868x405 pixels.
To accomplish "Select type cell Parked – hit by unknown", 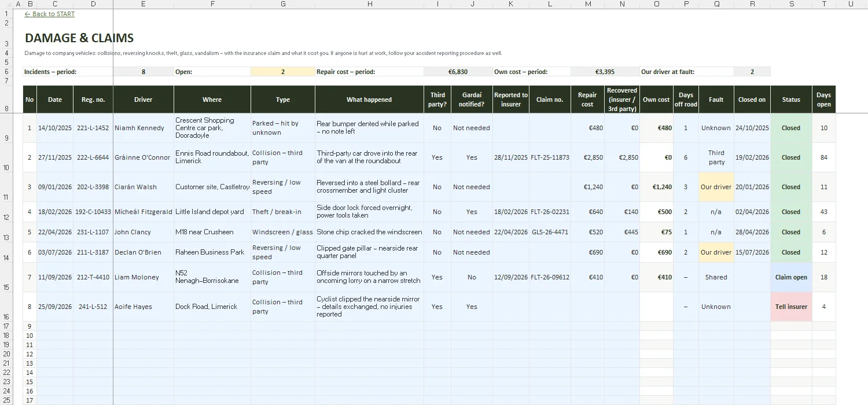I will coord(282,128).
